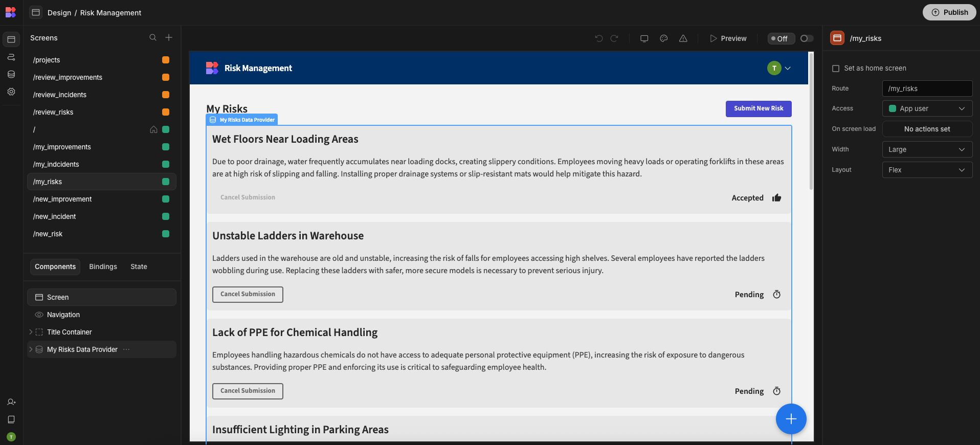The height and width of the screenshot is (445, 980).
Task: Click the disabled Cancel Submission for Wet Floors
Action: [248, 197]
